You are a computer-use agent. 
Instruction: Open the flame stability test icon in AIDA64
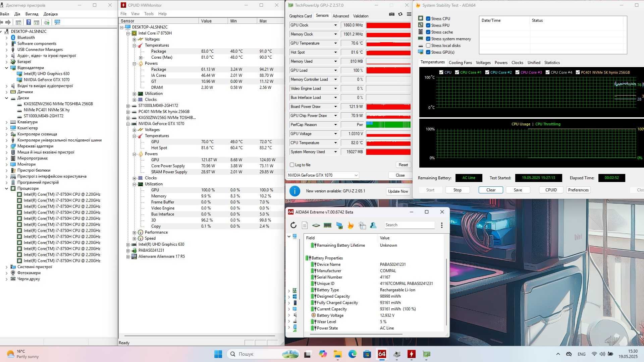(351, 225)
